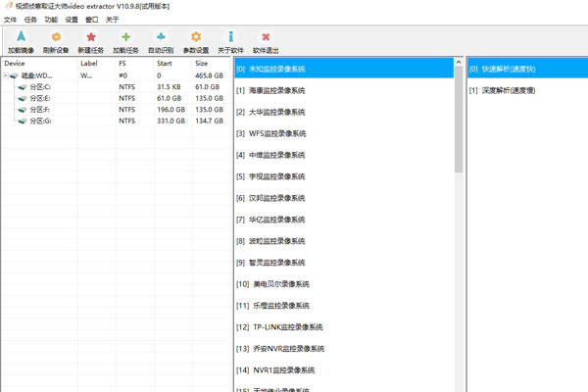Click the FS column header
The image size is (588, 392).
134,64
